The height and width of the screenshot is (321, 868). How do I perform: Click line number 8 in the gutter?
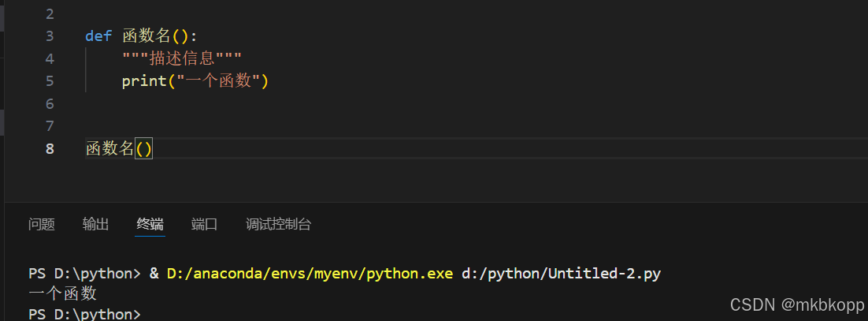point(50,148)
